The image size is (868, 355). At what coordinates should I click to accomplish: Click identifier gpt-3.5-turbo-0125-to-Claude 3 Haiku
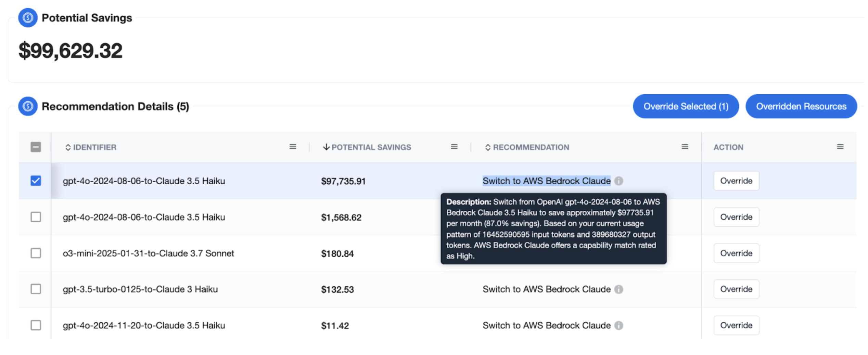pos(140,289)
